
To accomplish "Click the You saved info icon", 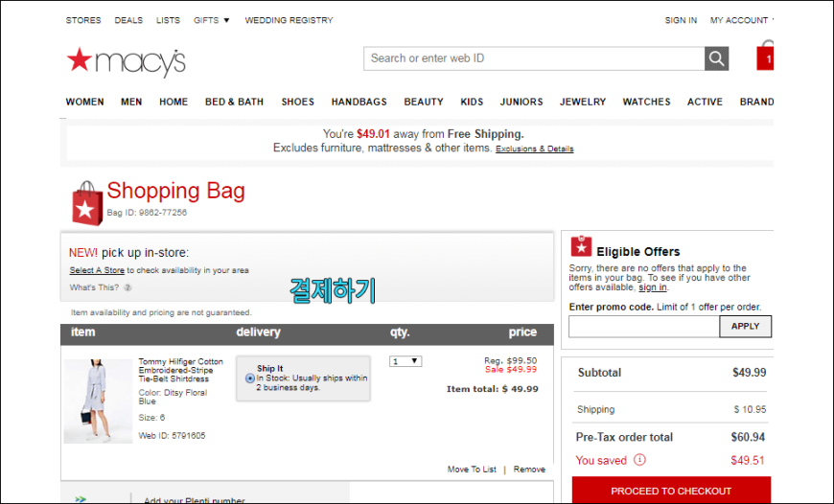I will pyautogui.click(x=639, y=460).
